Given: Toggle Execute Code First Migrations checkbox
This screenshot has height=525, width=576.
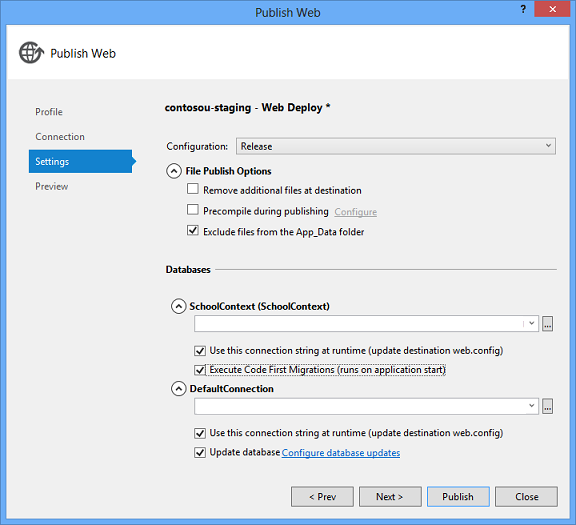Looking at the screenshot, I should tap(200, 370).
